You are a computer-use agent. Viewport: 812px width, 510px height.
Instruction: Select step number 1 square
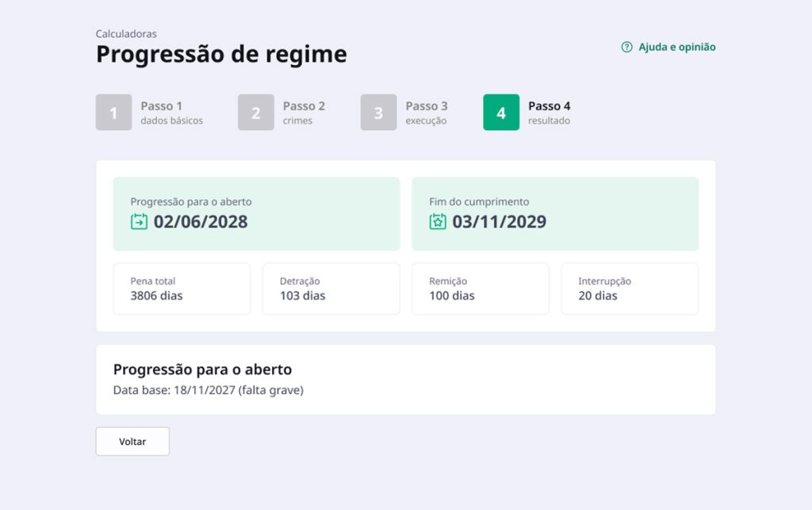(113, 113)
